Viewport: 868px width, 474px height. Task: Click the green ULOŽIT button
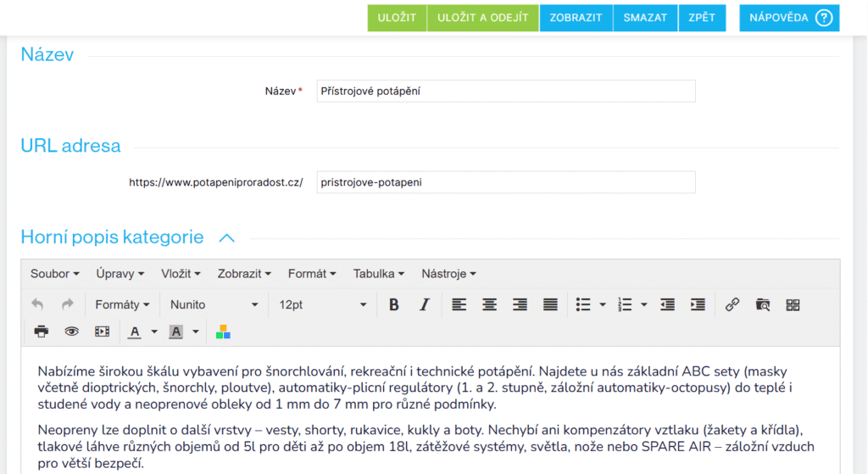coord(397,18)
